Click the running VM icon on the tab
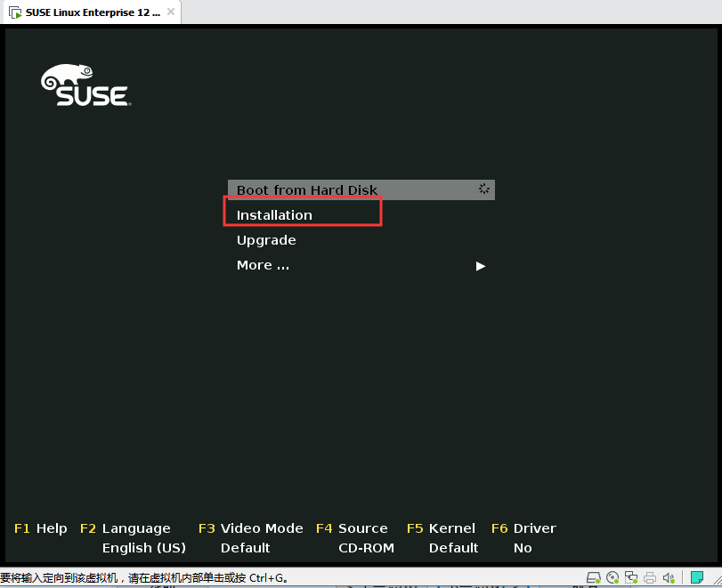This screenshot has height=588, width=722. [x=13, y=12]
